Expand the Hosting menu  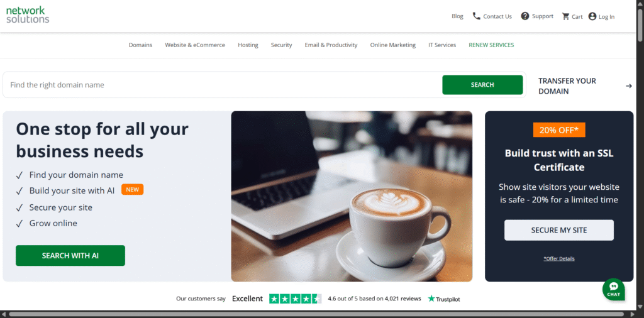pyautogui.click(x=248, y=45)
